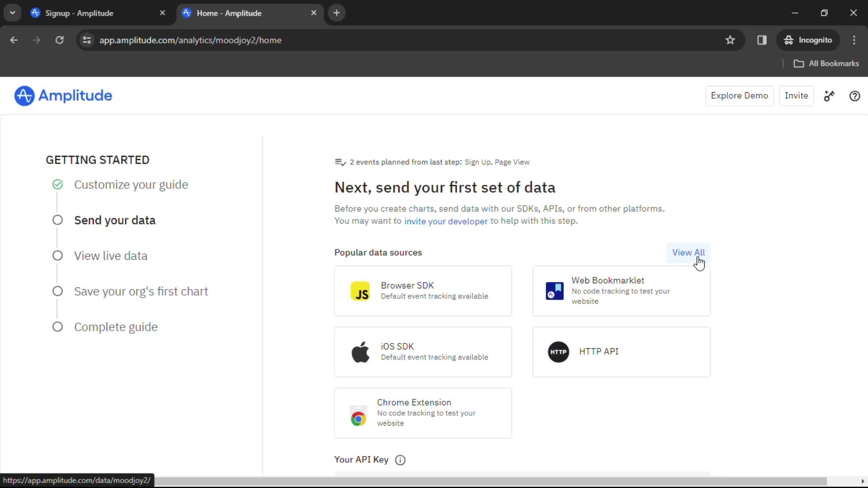Click the Incognito indicator
Image resolution: width=868 pixels, height=488 pixels.
(x=808, y=40)
